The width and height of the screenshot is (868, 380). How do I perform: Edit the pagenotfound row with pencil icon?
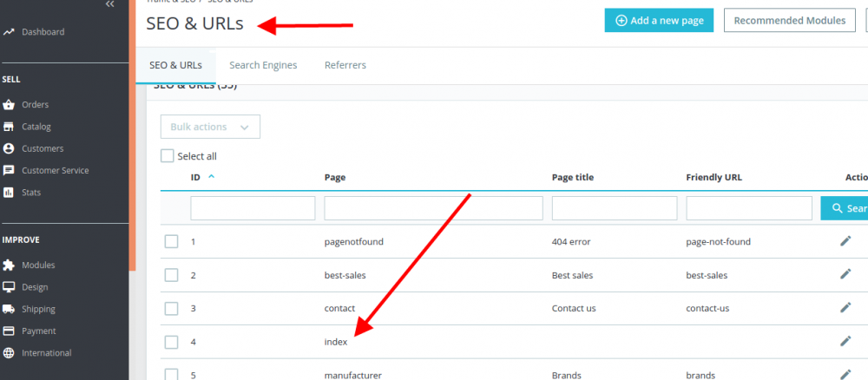tap(845, 241)
